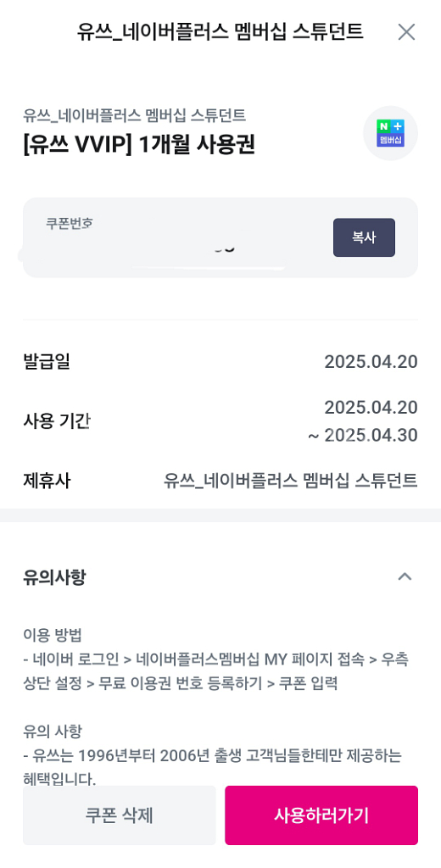Tap the expiry date ~ 2025.04.30
441x868 pixels.
point(363,436)
